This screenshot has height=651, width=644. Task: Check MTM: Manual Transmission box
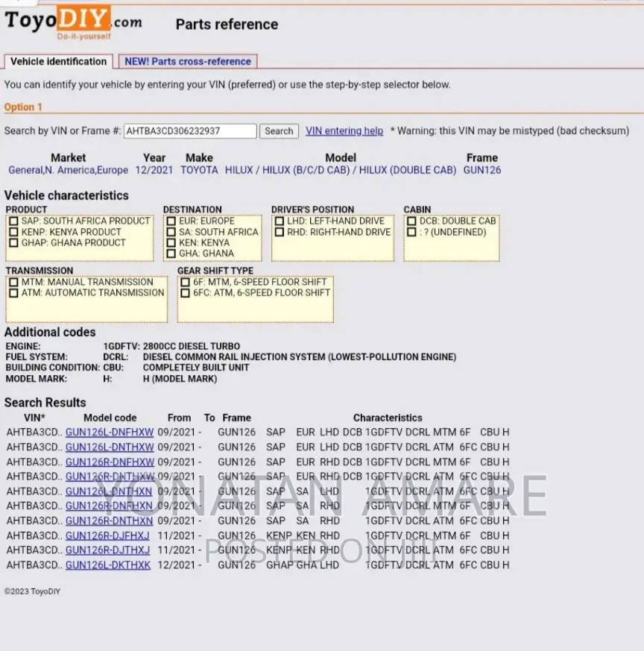click(13, 283)
